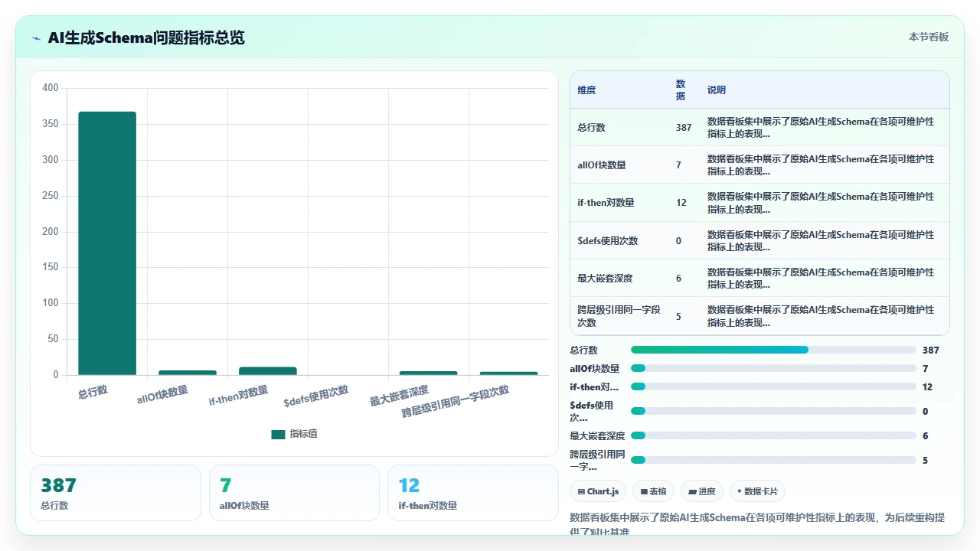Click the 跨层级引用同一字 progress bar
Viewport: 980px width, 551px height.
(773, 460)
